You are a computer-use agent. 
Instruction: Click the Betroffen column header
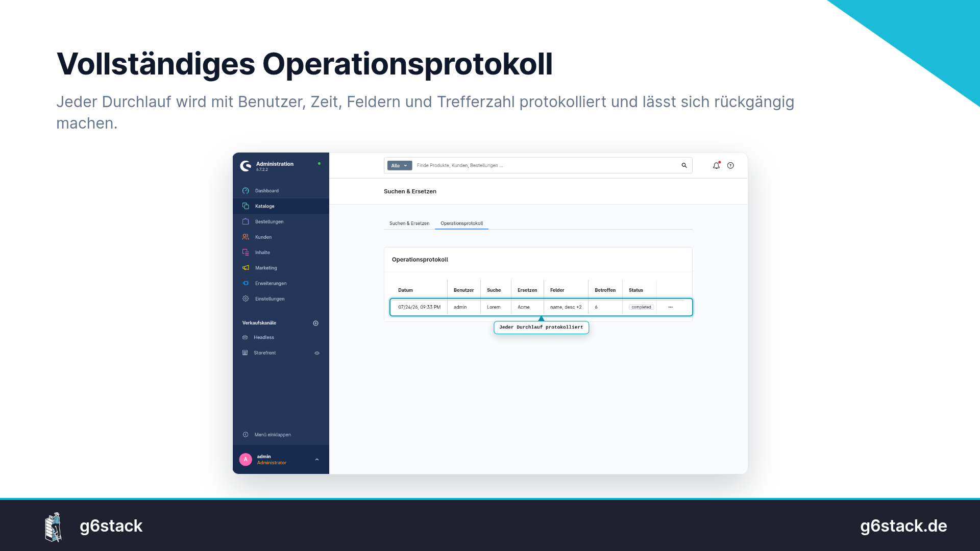click(x=605, y=290)
